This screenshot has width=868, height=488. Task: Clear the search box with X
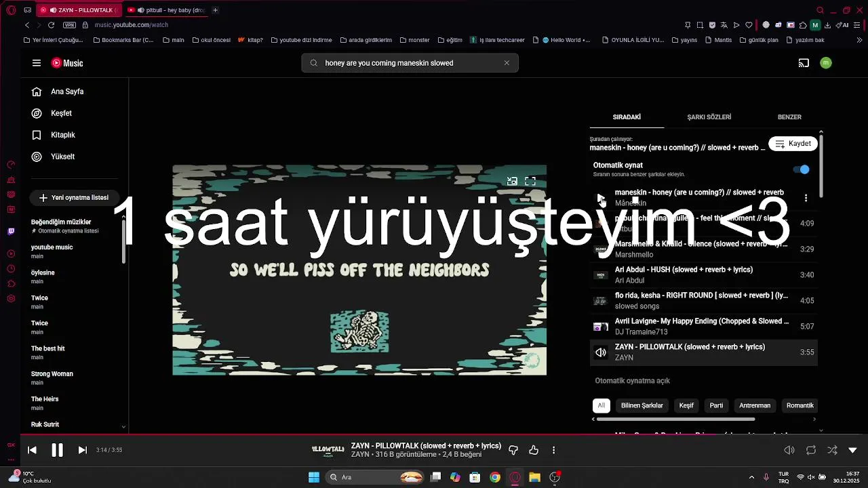tap(507, 63)
